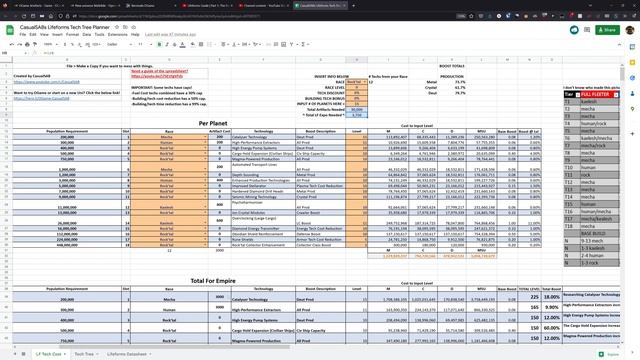Click the redo icon in toolbar
Screen dimensions: 640x360
(x=19, y=44)
